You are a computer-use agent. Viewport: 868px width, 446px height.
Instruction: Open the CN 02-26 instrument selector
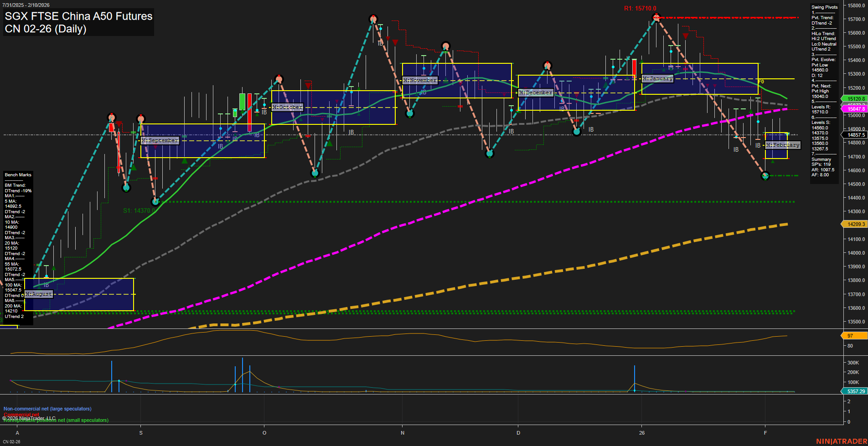12,442
